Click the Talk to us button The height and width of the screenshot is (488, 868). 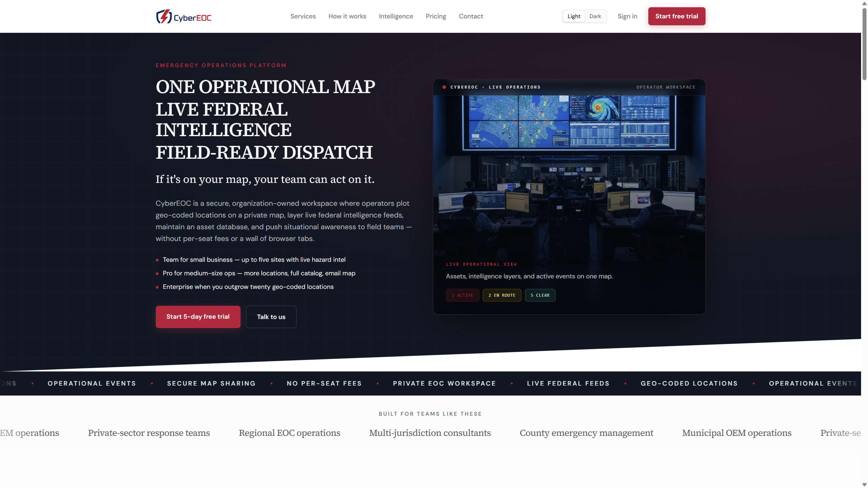pyautogui.click(x=271, y=317)
